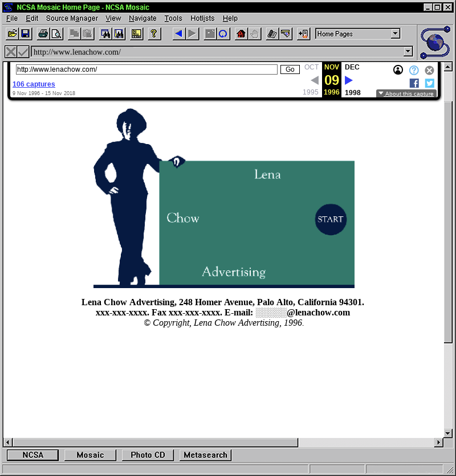Screen dimensions: 456x476
Task: Click the Wayback user account icon
Action: pos(398,70)
